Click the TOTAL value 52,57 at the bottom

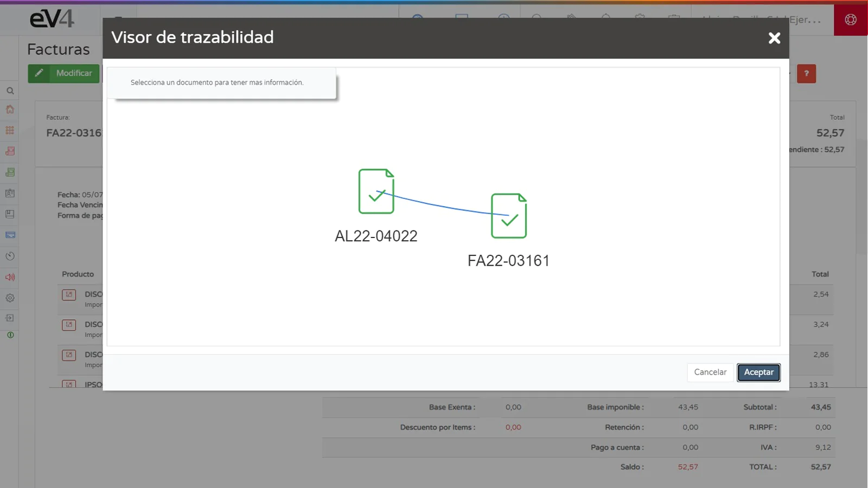click(x=821, y=467)
